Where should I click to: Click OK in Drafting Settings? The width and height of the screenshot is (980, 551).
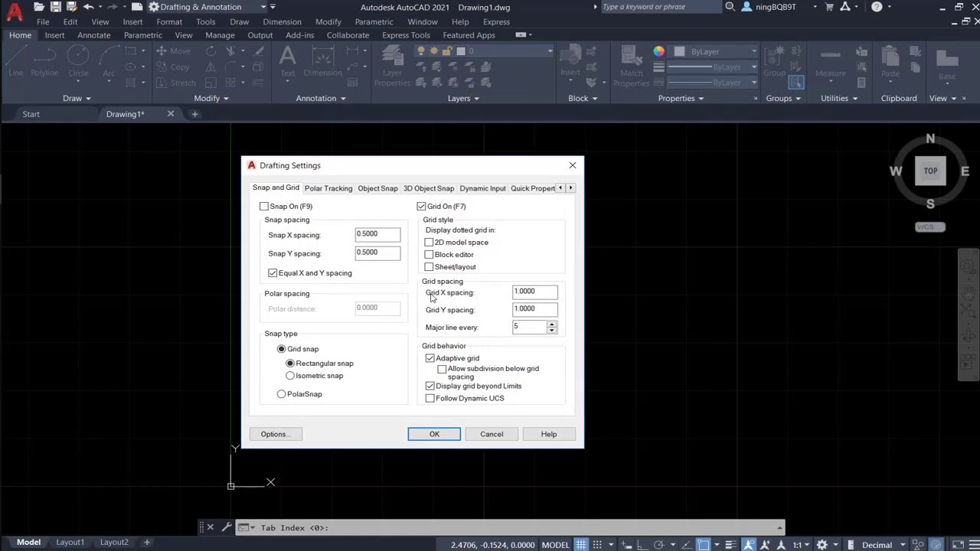[434, 434]
